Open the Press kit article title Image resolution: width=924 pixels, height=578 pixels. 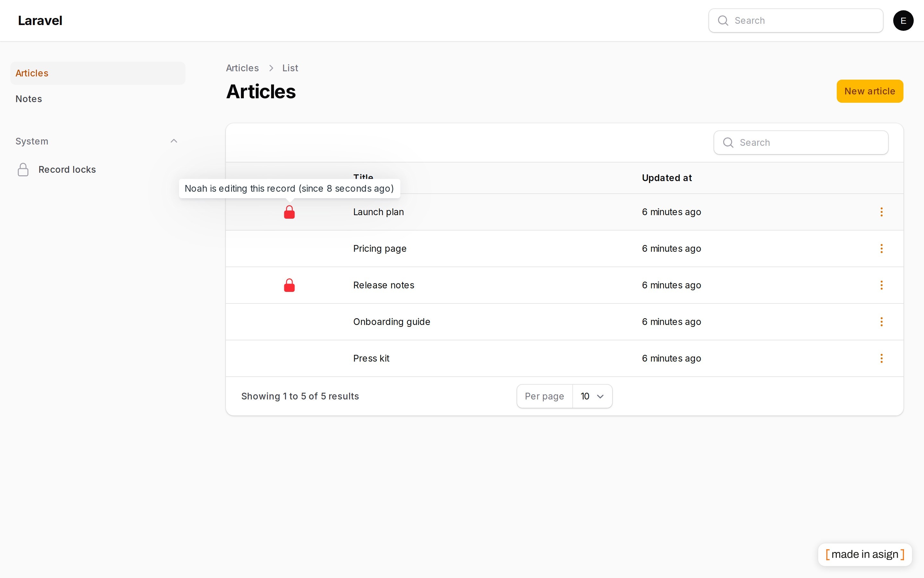[x=371, y=359]
